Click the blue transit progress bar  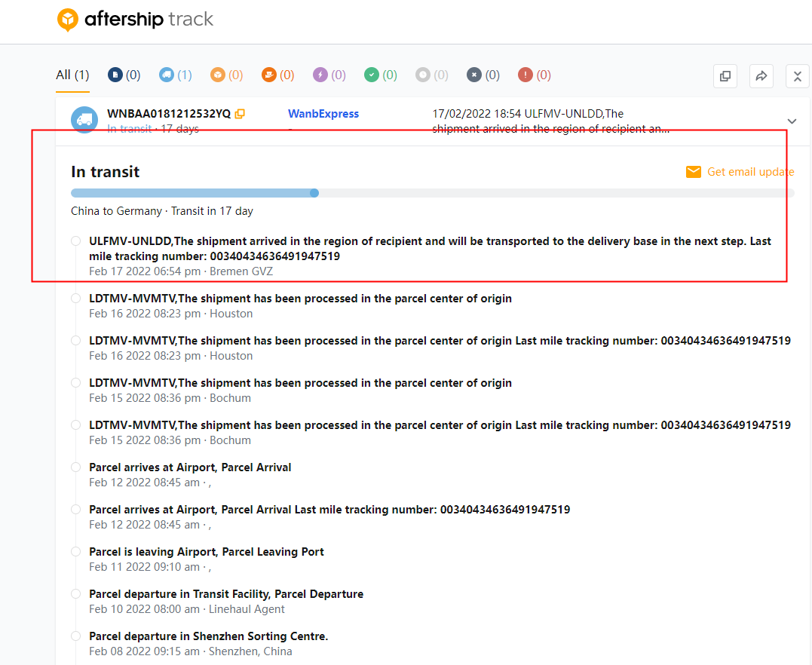(x=193, y=193)
